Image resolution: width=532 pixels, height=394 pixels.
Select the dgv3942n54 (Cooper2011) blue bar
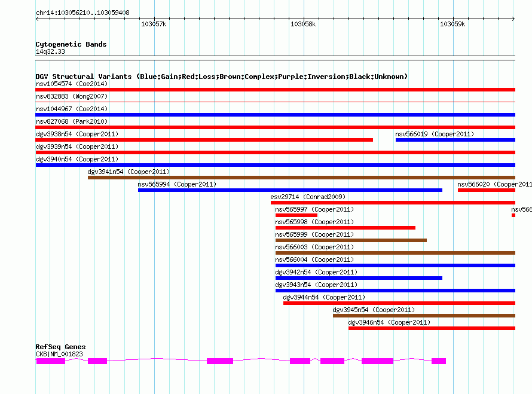[x=359, y=278]
